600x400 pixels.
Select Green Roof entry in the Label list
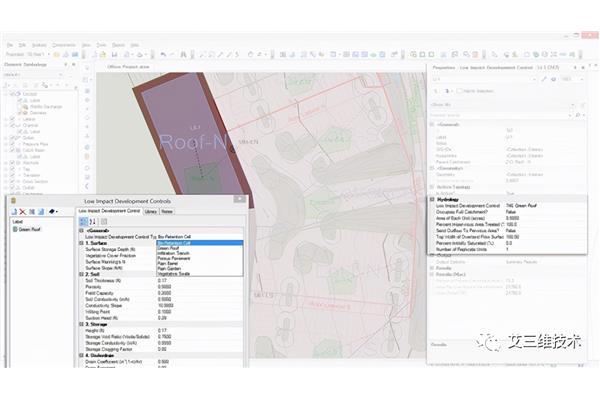click(29, 229)
